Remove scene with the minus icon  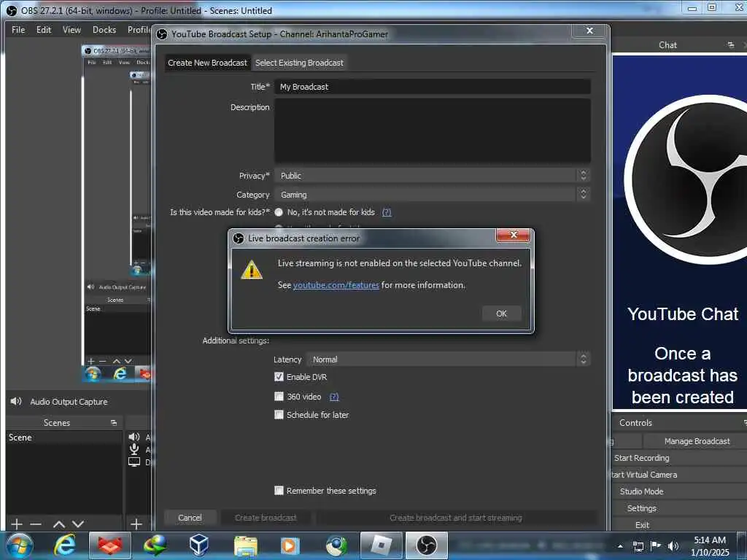coord(36,524)
